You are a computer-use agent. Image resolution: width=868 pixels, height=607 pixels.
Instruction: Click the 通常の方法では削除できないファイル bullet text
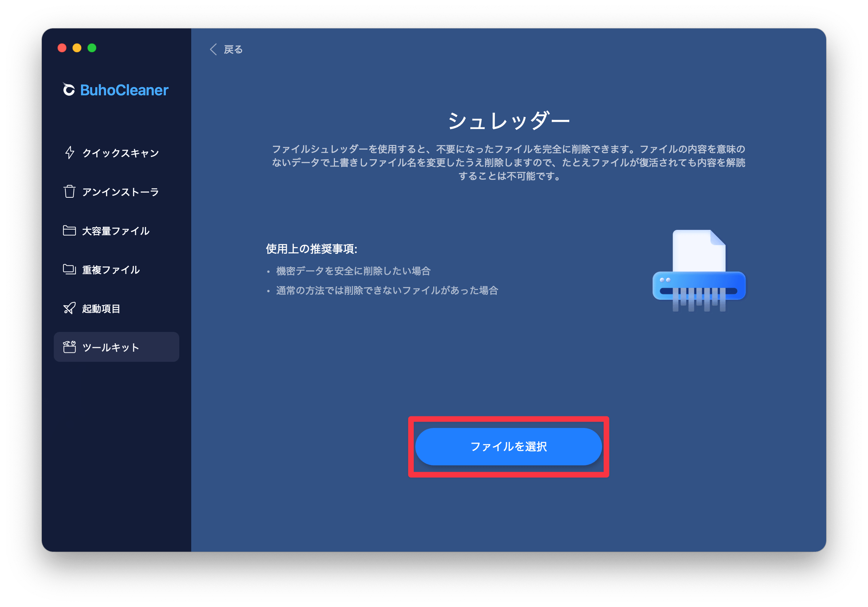pos(387,290)
